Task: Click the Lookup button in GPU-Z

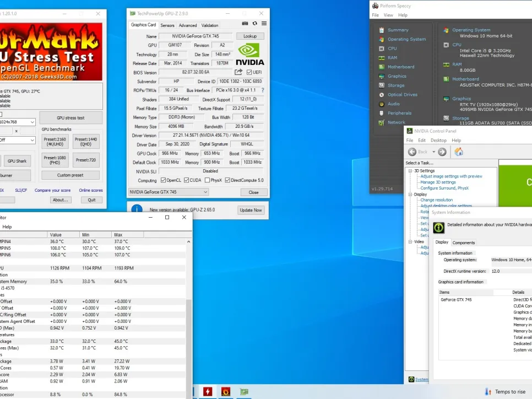Action: coord(249,36)
